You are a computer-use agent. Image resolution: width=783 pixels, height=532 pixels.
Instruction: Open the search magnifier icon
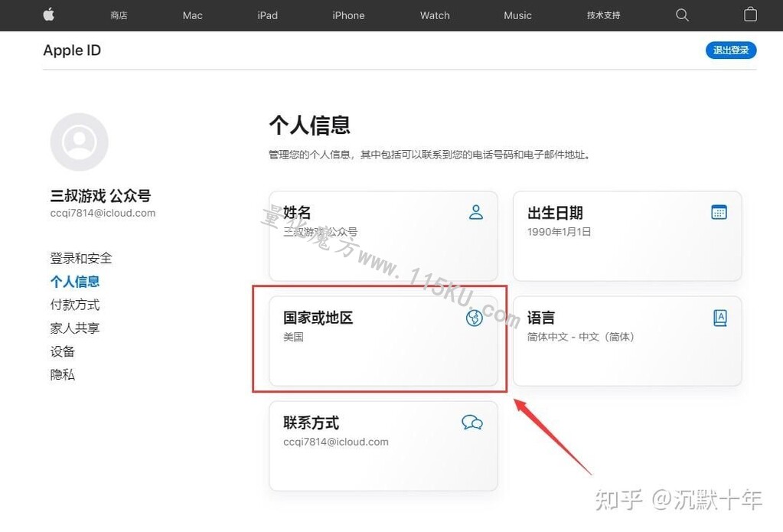[x=682, y=15]
